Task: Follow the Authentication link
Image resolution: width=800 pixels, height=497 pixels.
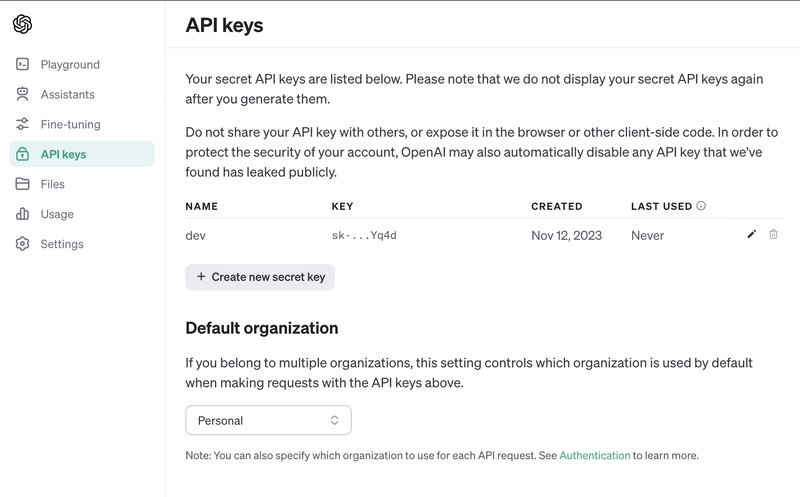Action: (x=595, y=455)
